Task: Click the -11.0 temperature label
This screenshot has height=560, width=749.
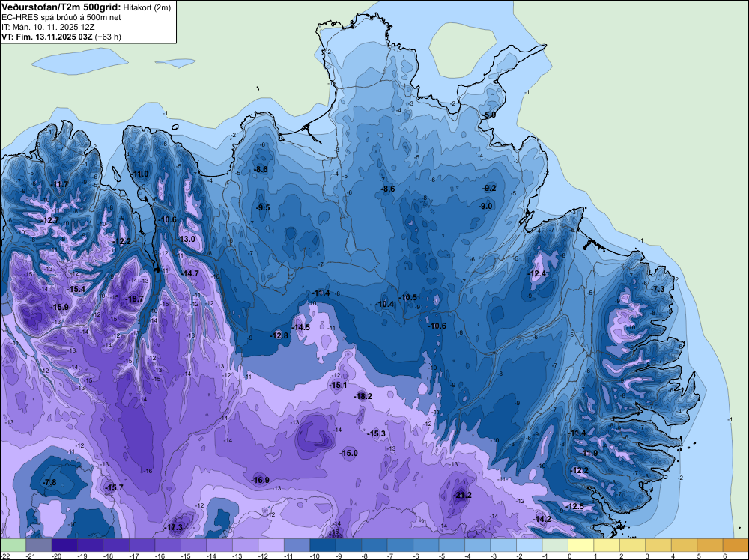Action: coord(140,174)
